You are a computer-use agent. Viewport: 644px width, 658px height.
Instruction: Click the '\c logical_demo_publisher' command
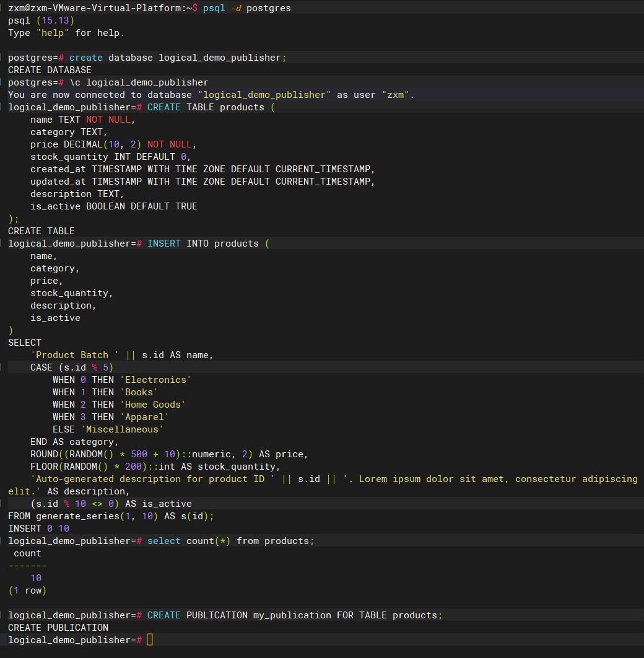click(x=139, y=82)
